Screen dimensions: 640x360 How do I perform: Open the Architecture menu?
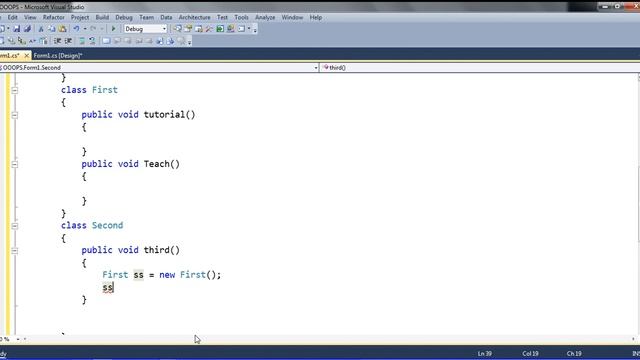pyautogui.click(x=194, y=17)
